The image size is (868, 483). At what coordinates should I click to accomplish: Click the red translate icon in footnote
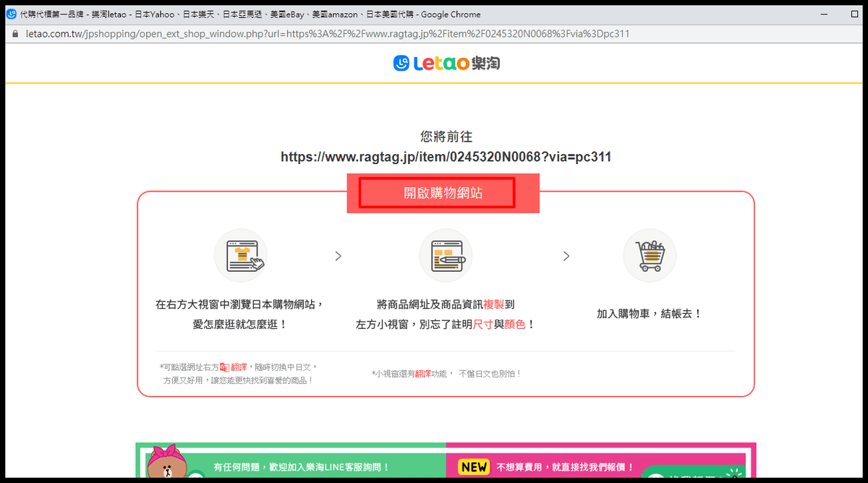coord(224,367)
